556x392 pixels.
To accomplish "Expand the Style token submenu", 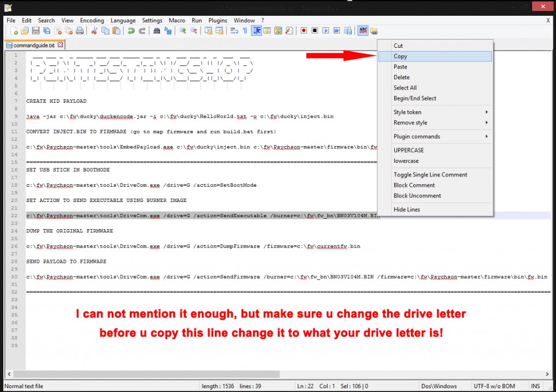I will click(x=436, y=112).
